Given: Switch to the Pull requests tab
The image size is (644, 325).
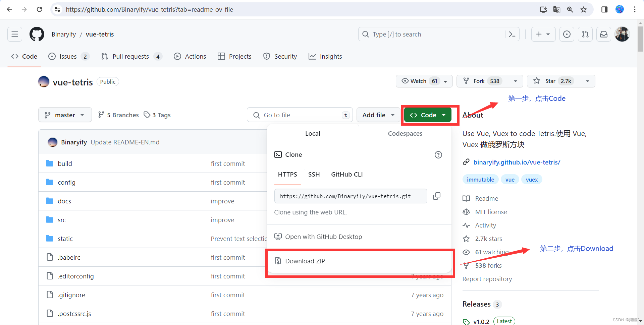Looking at the screenshot, I should coord(131,56).
